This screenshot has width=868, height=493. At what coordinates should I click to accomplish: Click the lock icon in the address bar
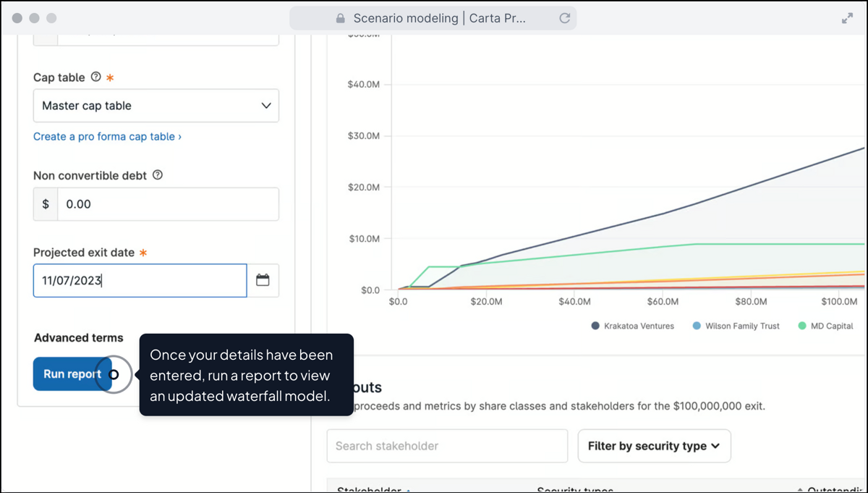339,17
